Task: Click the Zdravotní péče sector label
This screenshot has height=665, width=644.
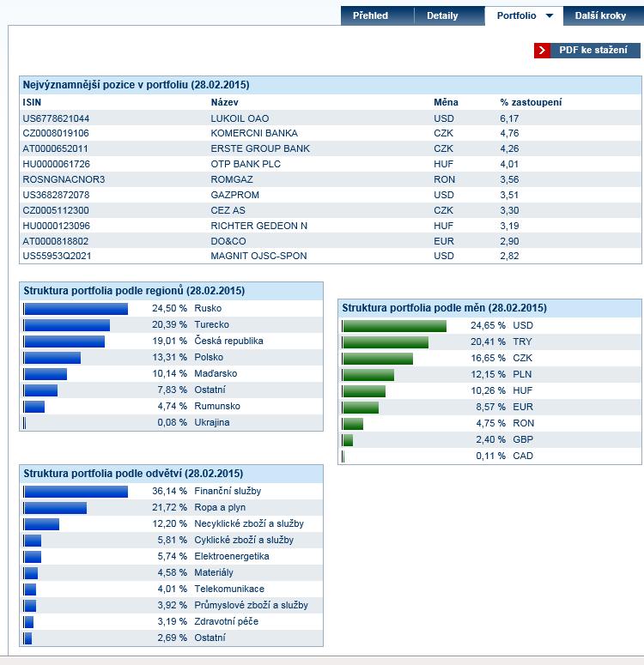Action: (x=227, y=621)
